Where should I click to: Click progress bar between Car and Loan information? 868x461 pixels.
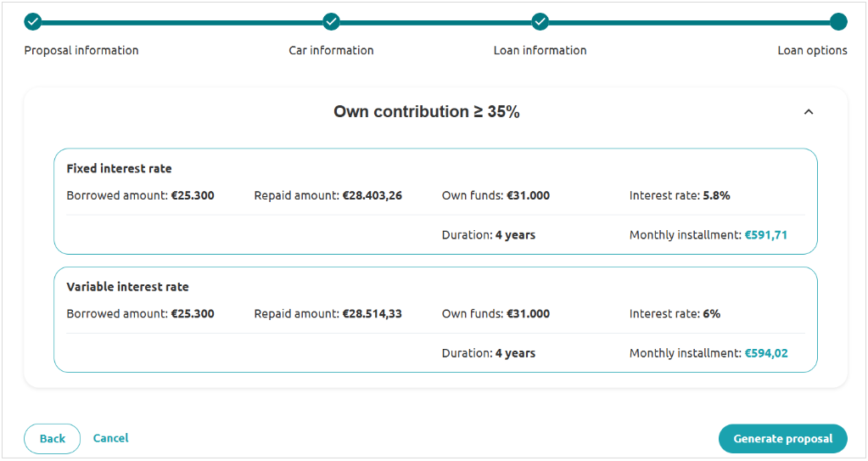pos(435,22)
